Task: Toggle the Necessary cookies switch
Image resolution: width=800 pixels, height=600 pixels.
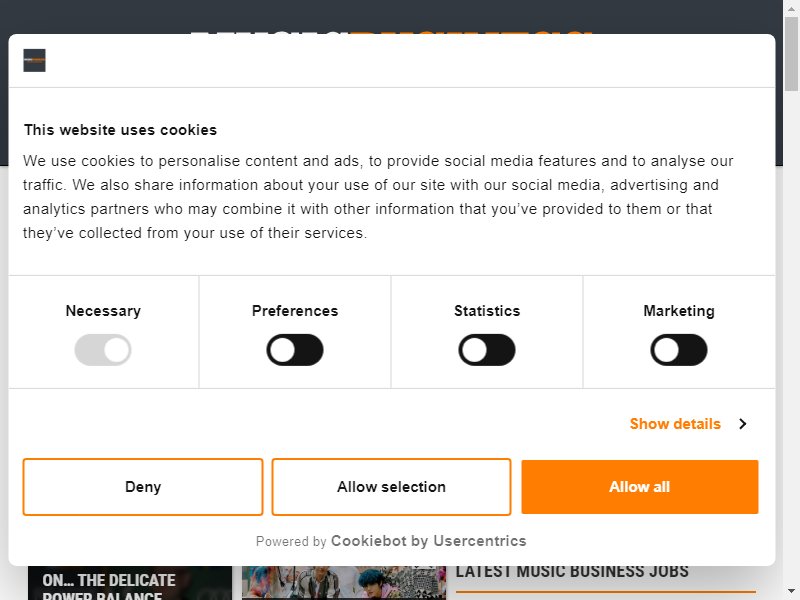Action: (103, 350)
